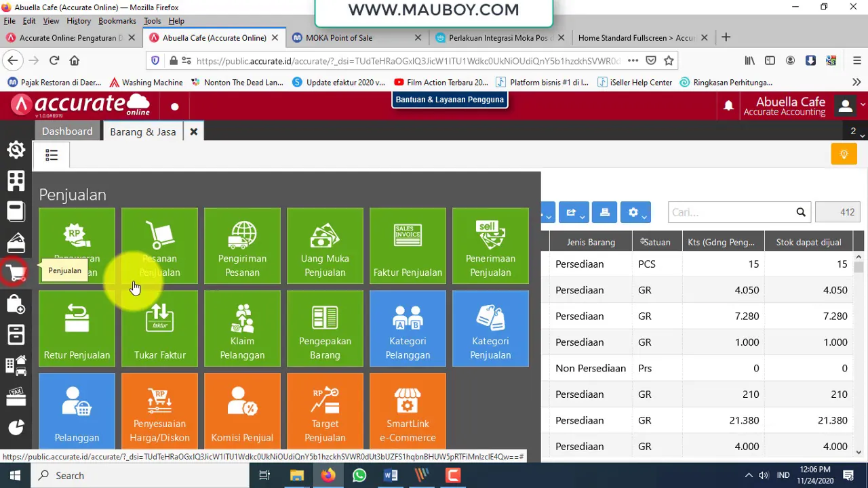Open the Pengepakan Barang tile
This screenshot has width=868, height=488.
(x=325, y=329)
